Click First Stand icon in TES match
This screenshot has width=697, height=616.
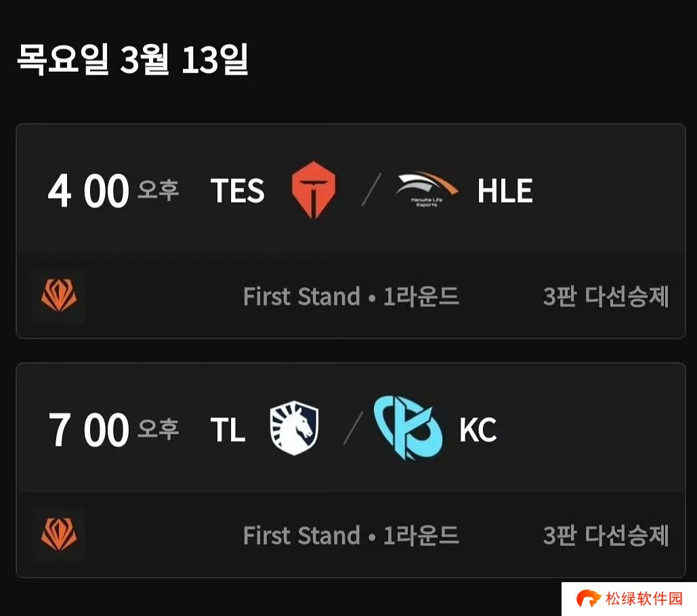coord(58,295)
